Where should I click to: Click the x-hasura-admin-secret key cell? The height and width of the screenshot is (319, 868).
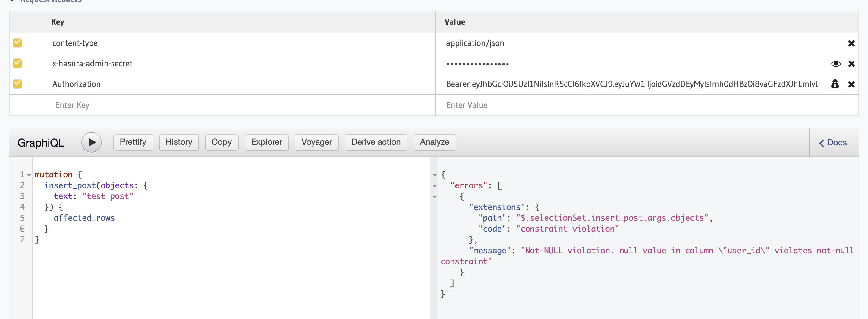(x=92, y=64)
